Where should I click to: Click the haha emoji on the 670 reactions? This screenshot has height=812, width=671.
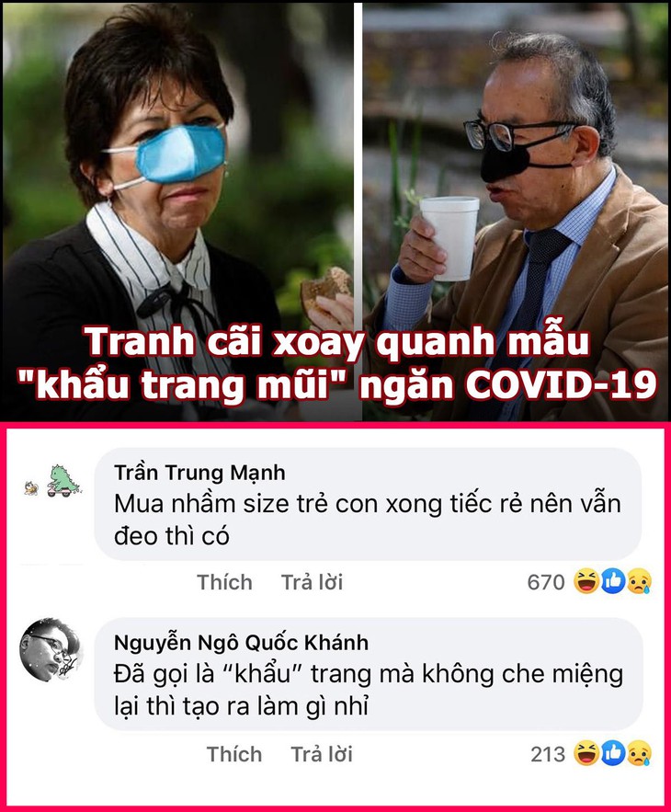coord(586,581)
